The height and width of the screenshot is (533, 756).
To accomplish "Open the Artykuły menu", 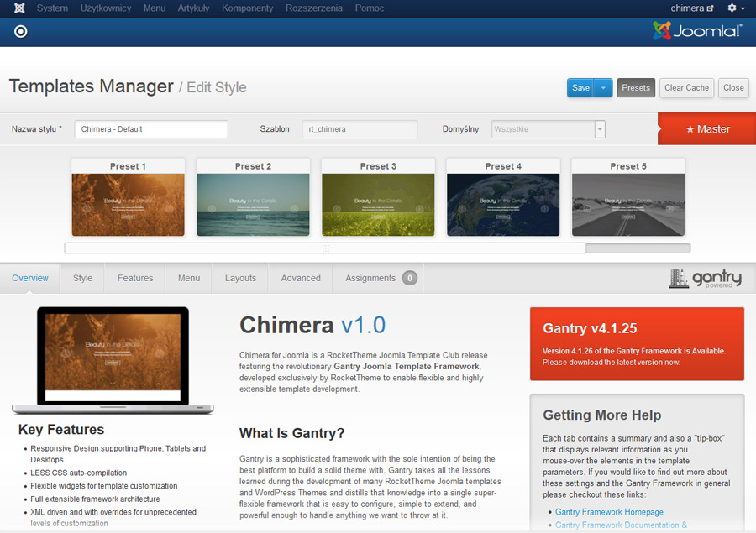I will [193, 8].
